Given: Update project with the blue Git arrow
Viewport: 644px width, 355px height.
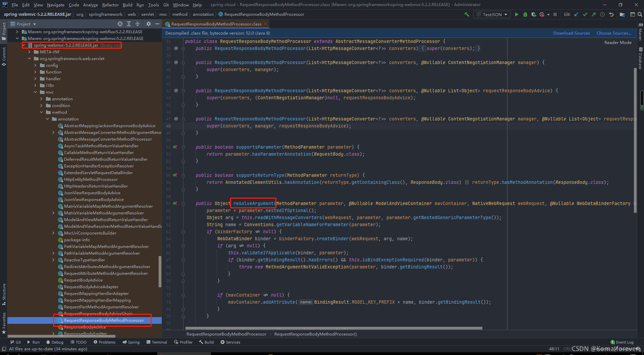Looking at the screenshot, I should [x=576, y=14].
